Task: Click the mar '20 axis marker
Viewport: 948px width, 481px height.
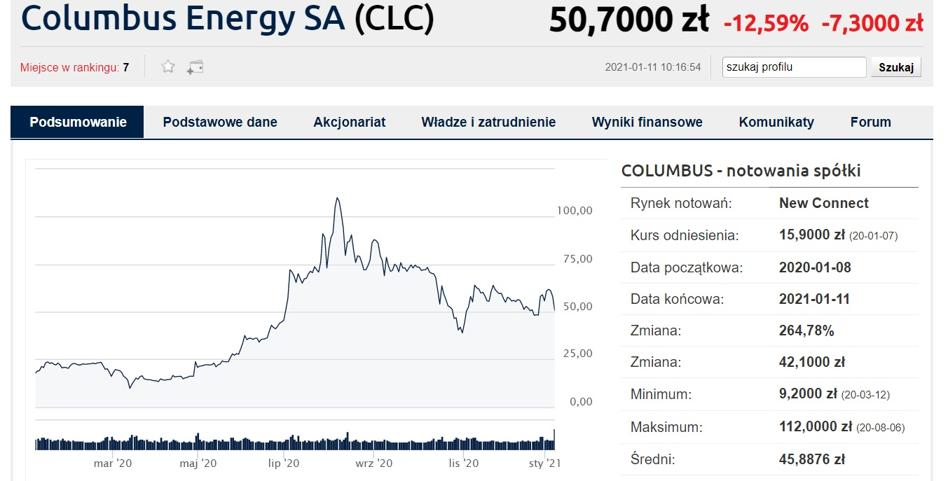Action: coord(112,463)
